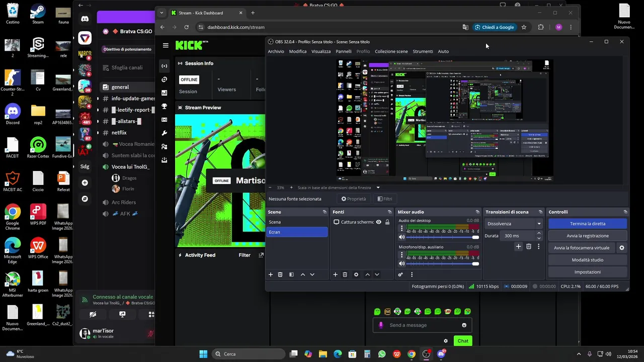Adjust Audio del desktop volume slider
The width and height of the screenshot is (644, 362).
point(443,237)
